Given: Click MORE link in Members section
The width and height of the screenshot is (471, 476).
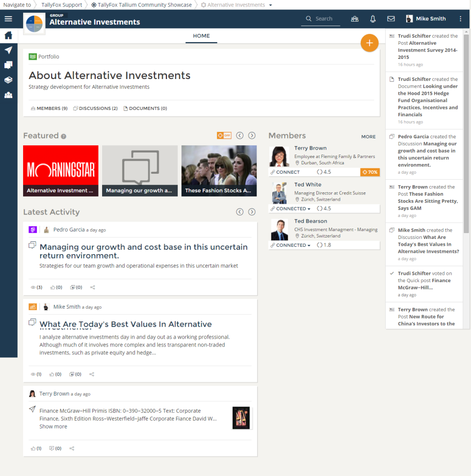Looking at the screenshot, I should (368, 137).
